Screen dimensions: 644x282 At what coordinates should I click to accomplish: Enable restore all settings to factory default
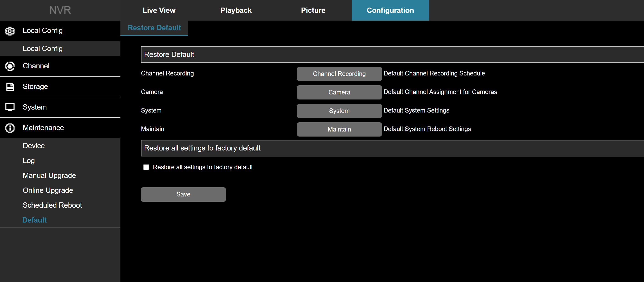click(146, 167)
